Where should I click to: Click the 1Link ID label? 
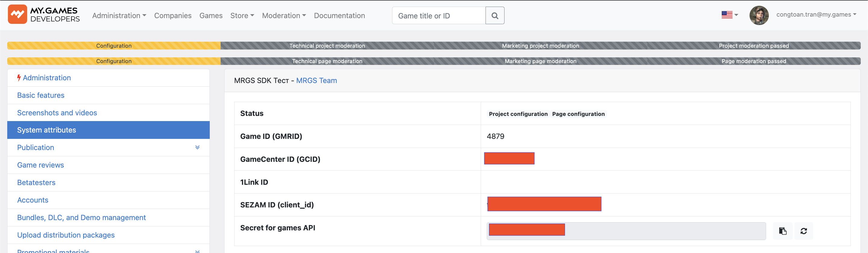coord(254,182)
